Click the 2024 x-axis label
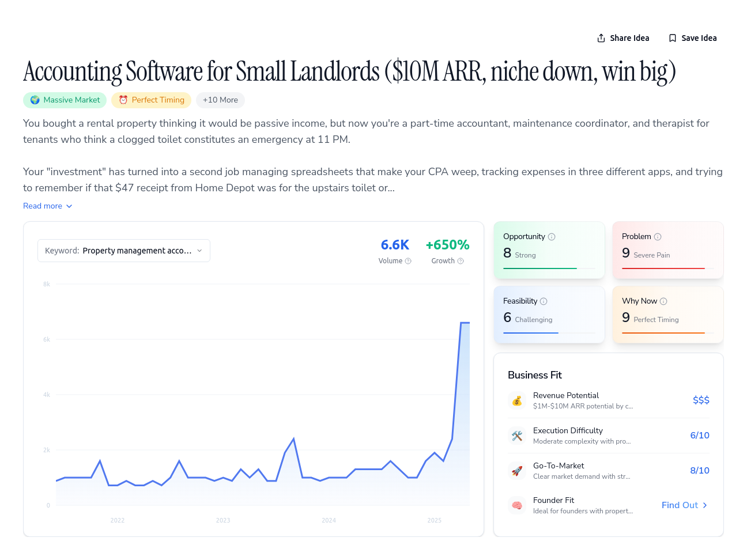 (x=329, y=520)
